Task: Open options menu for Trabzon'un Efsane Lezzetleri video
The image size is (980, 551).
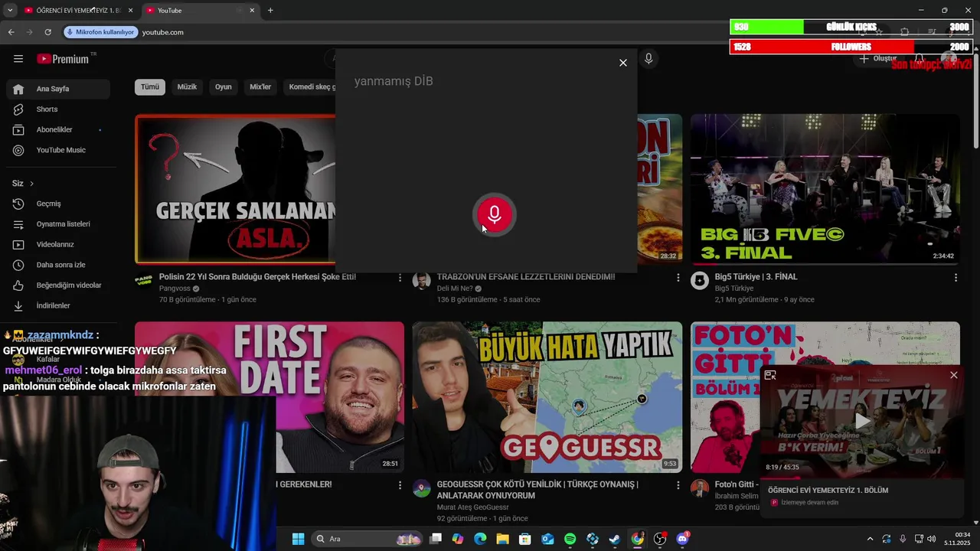Action: tap(678, 278)
